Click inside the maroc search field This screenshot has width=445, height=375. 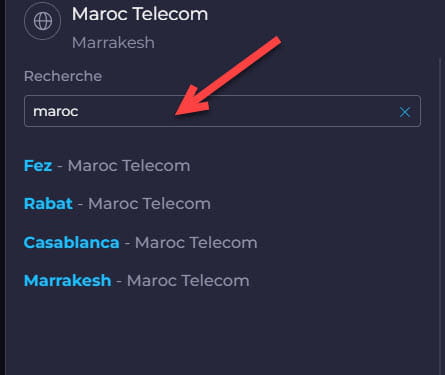click(x=222, y=111)
